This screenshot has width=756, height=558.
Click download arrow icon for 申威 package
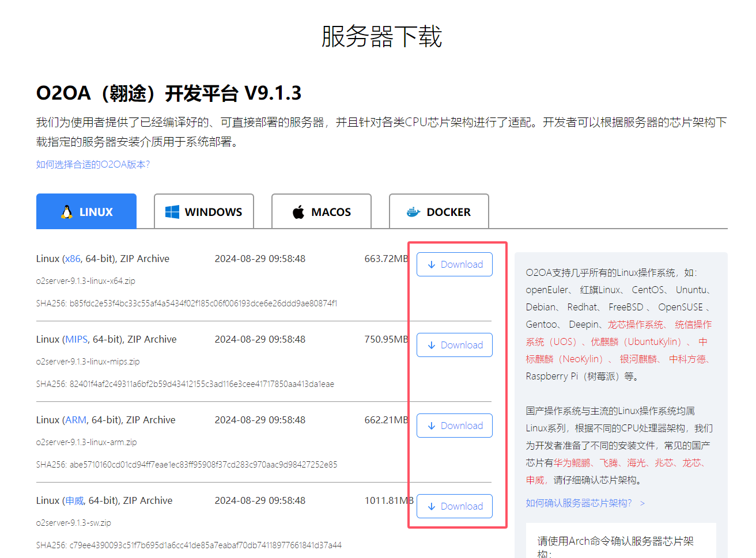click(432, 506)
